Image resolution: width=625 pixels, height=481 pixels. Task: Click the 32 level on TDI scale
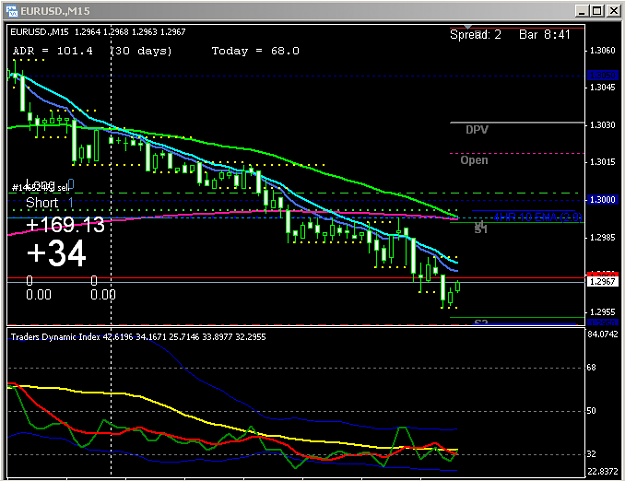[591, 454]
